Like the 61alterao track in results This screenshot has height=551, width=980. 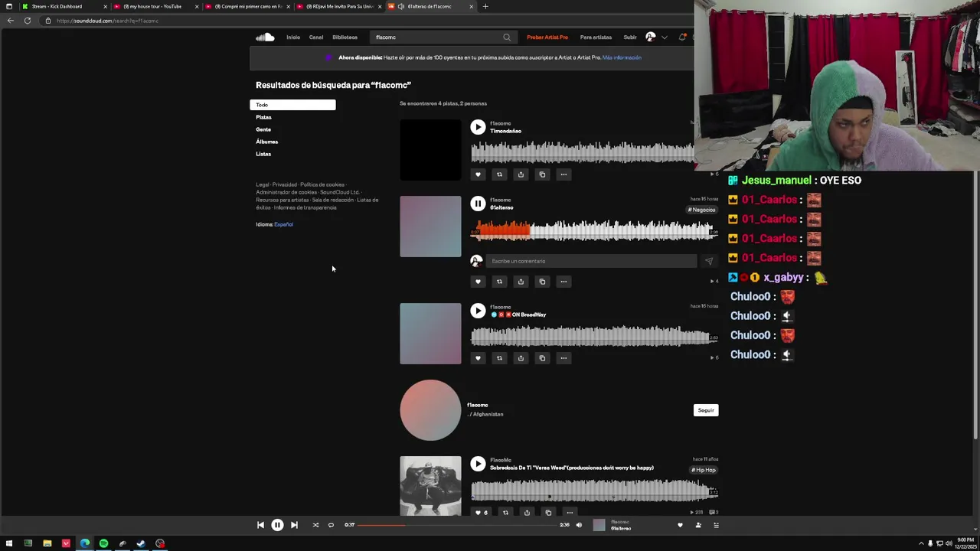[x=478, y=282]
